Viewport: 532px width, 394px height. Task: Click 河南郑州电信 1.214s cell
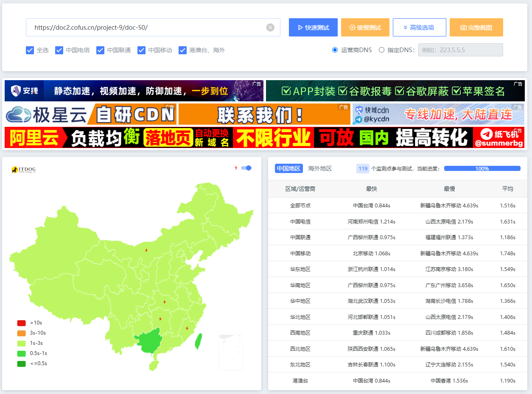(372, 221)
